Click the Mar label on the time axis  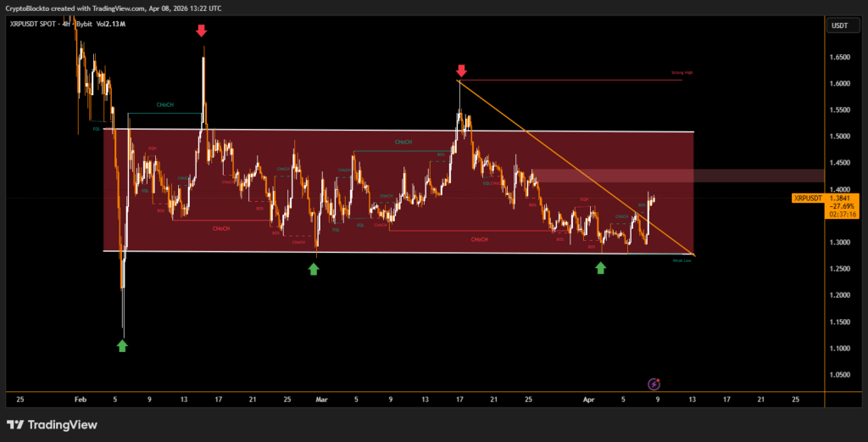point(320,397)
